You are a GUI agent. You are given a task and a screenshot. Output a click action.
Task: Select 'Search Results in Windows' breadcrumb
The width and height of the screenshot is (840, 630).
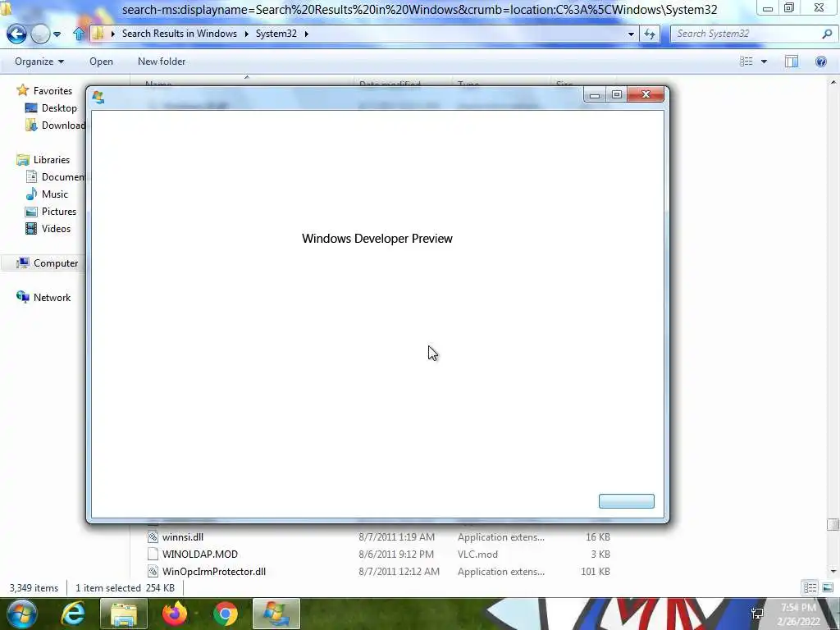179,33
